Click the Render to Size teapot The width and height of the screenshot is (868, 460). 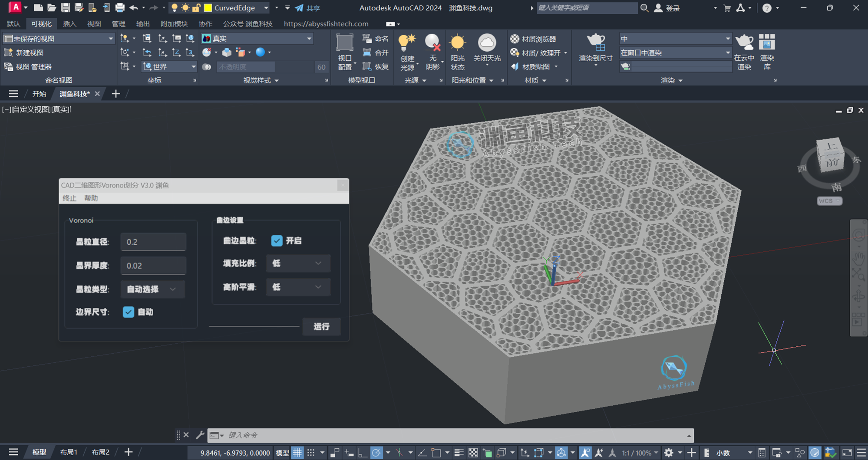(x=596, y=43)
